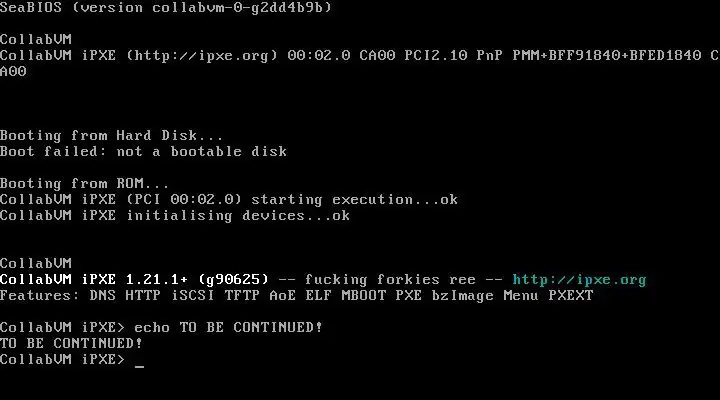Click the 'TFTP' feature word
The image size is (720, 400).
(x=242, y=295)
